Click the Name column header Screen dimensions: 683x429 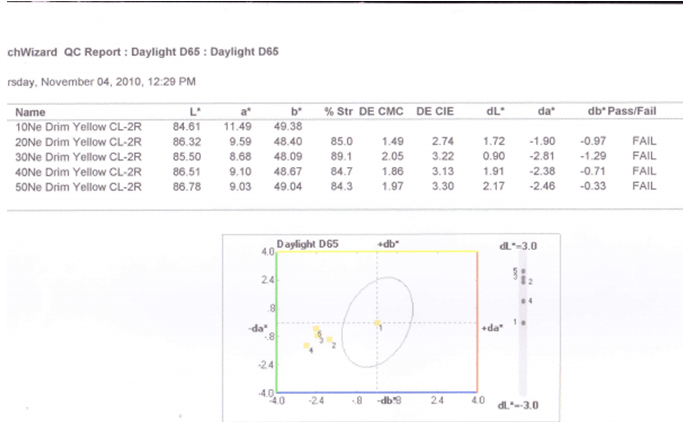(31, 113)
